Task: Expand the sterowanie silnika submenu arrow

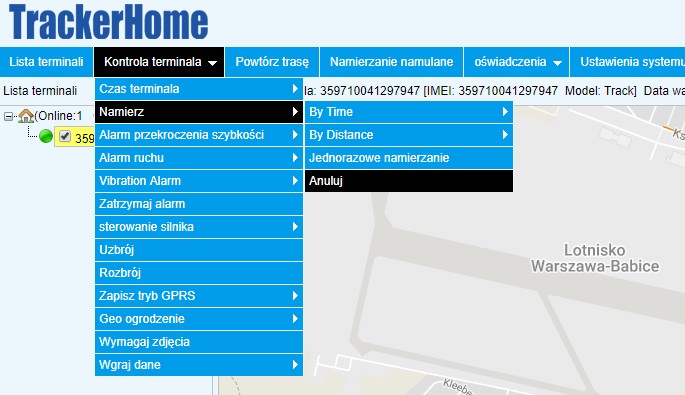Action: (295, 227)
